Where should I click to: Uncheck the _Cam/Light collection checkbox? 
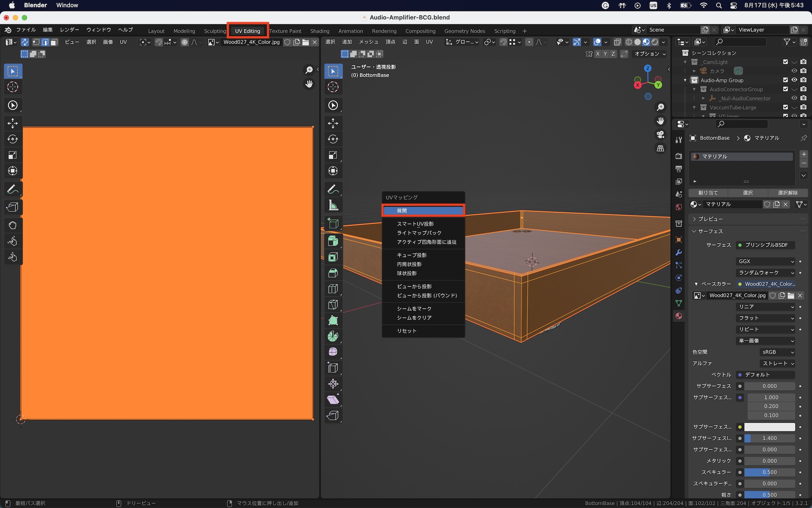click(x=785, y=62)
